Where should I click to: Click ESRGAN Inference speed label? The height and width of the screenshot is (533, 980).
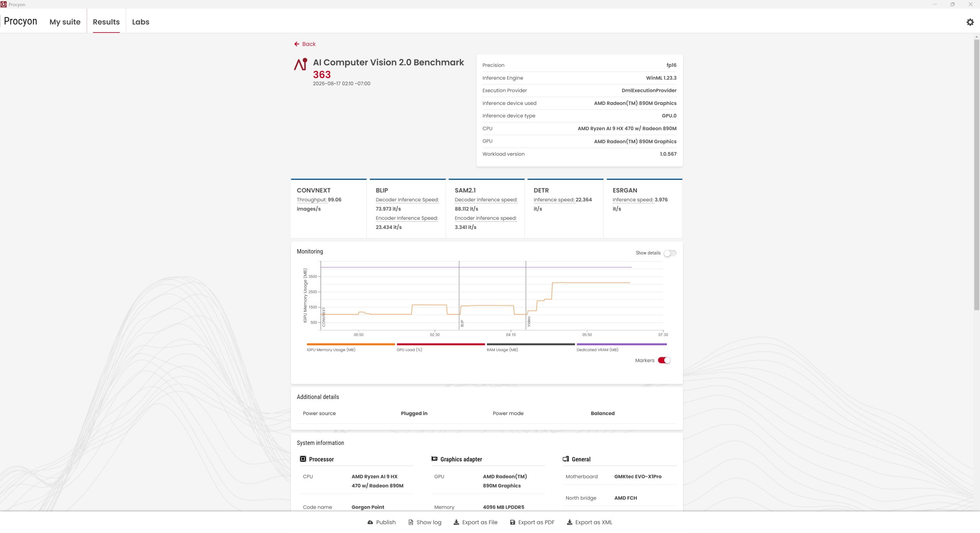coord(633,200)
